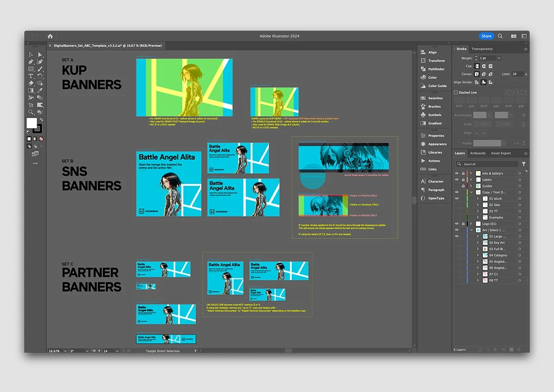Click Swap Fill and Stroke arrow
Image resolution: width=554 pixels, height=392 pixels.
tap(41, 120)
